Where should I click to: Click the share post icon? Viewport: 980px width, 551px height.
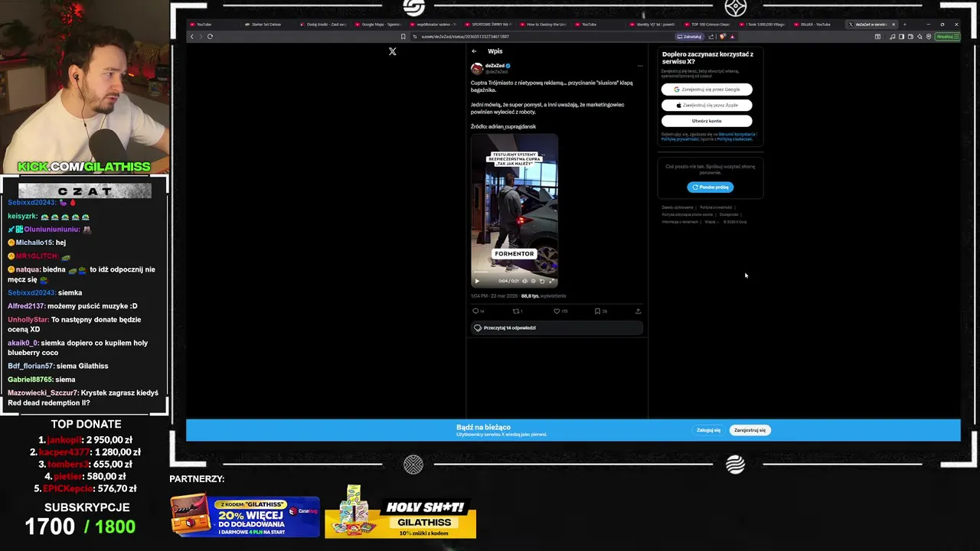[638, 311]
